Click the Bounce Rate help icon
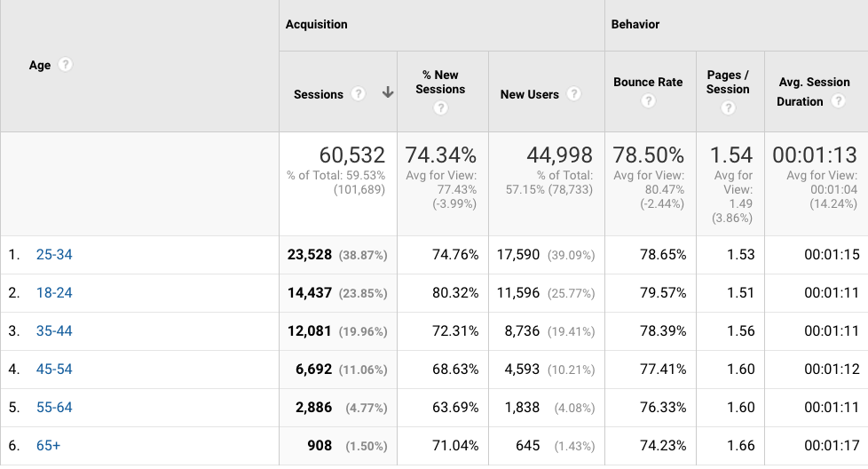This screenshot has height=469, width=868. pos(648,101)
